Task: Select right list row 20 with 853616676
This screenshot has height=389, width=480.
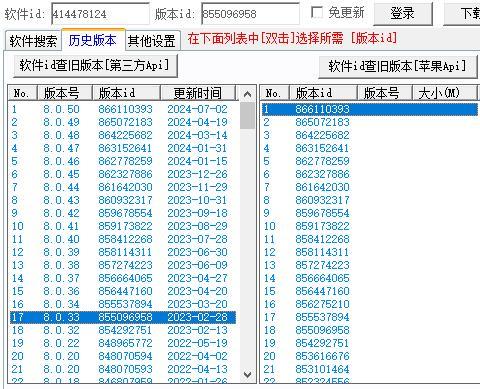Action: [x=370, y=356]
